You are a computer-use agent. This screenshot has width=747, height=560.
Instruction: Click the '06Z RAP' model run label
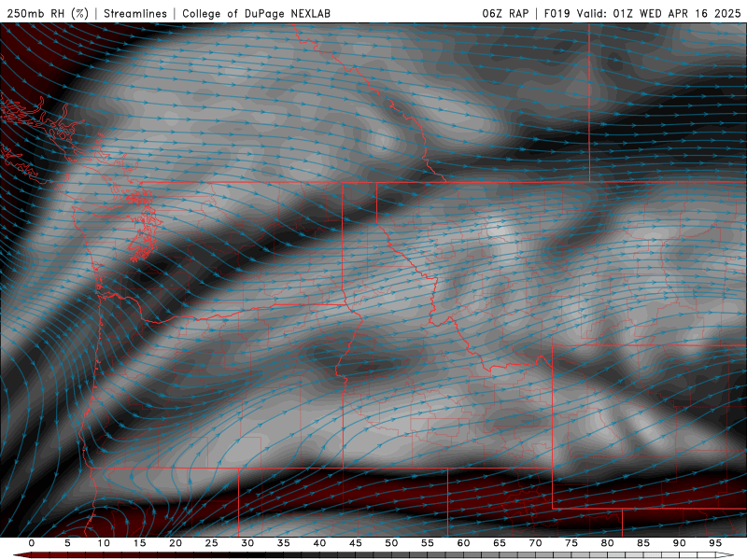tap(505, 13)
